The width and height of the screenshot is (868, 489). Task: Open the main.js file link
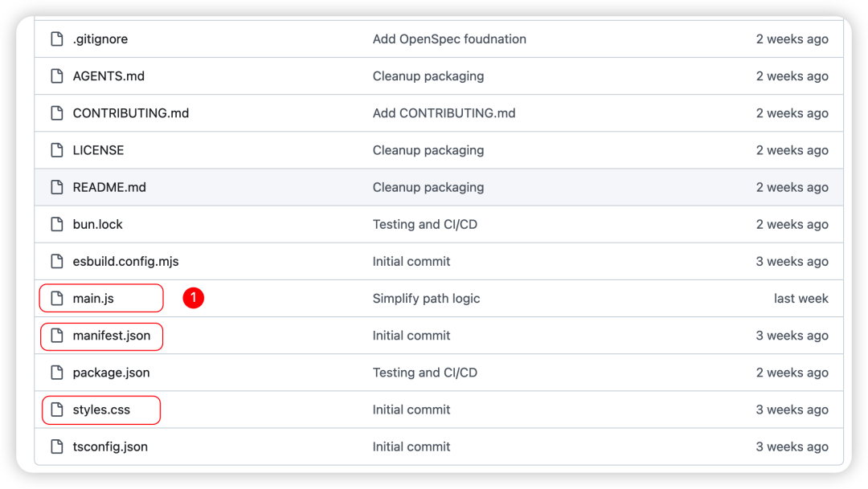click(x=93, y=299)
